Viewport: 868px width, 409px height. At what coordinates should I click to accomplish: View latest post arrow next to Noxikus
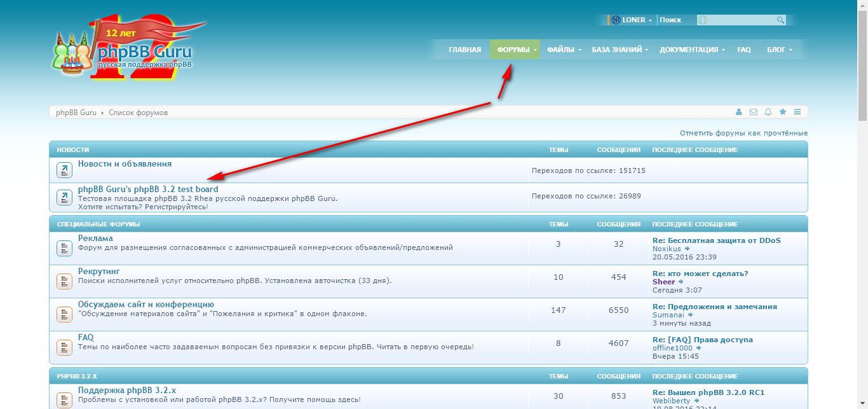(x=687, y=249)
